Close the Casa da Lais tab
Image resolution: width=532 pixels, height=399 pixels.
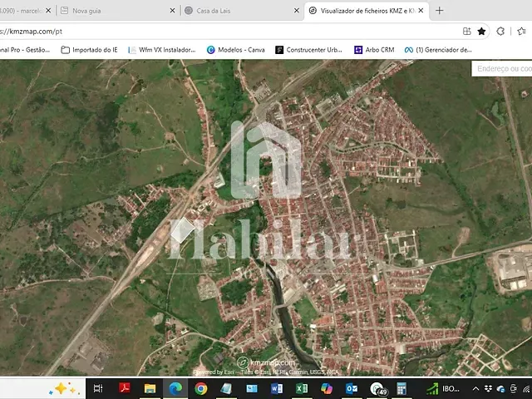pos(297,11)
